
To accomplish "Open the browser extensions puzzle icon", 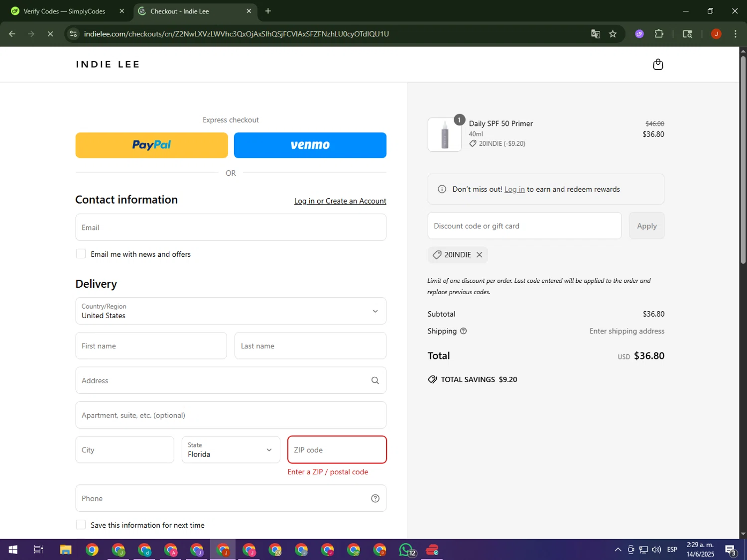I will tap(659, 34).
